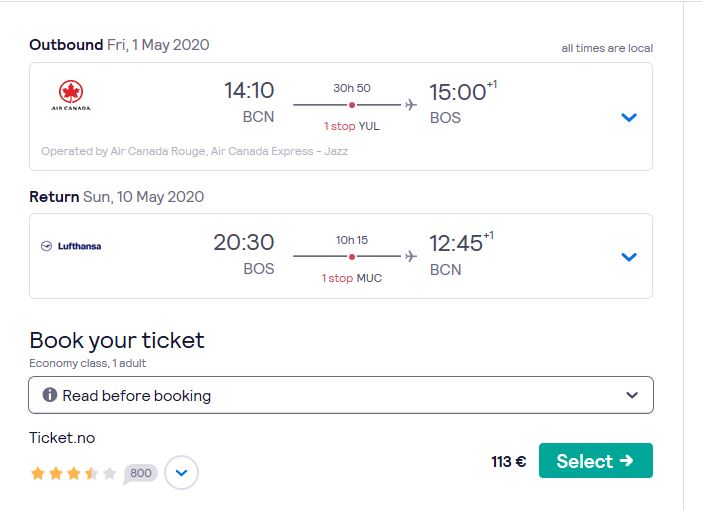Click the info icon beside Read before booking
702x510 pixels.
(50, 395)
